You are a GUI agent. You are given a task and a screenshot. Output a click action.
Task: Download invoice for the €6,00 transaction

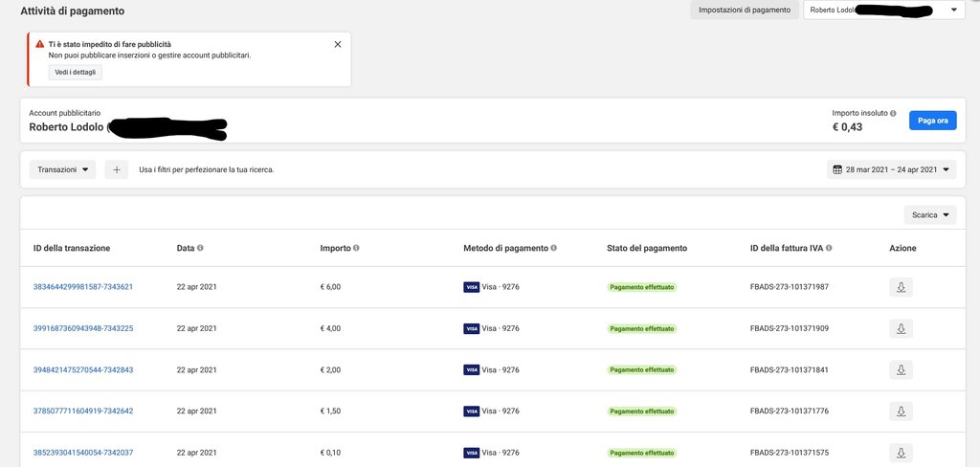pos(900,287)
